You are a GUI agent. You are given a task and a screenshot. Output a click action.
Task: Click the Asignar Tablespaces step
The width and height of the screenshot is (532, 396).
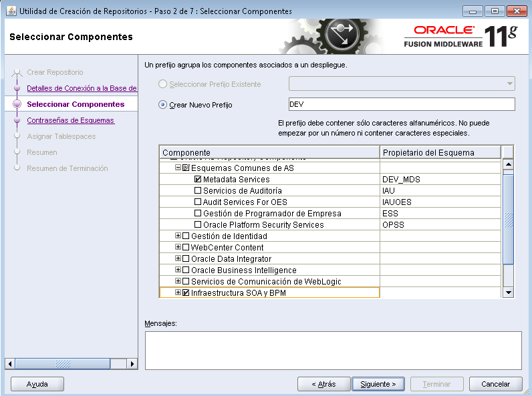[x=61, y=136]
